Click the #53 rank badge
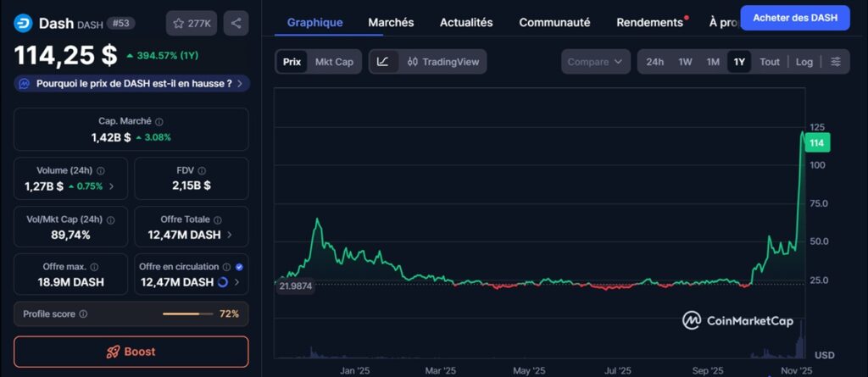The image size is (868, 377). 120,23
